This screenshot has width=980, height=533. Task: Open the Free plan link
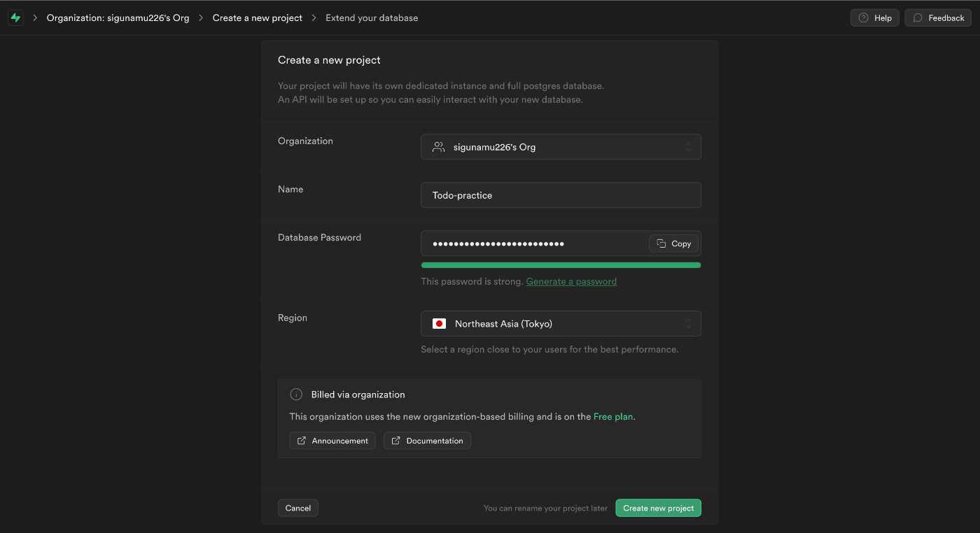(613, 416)
